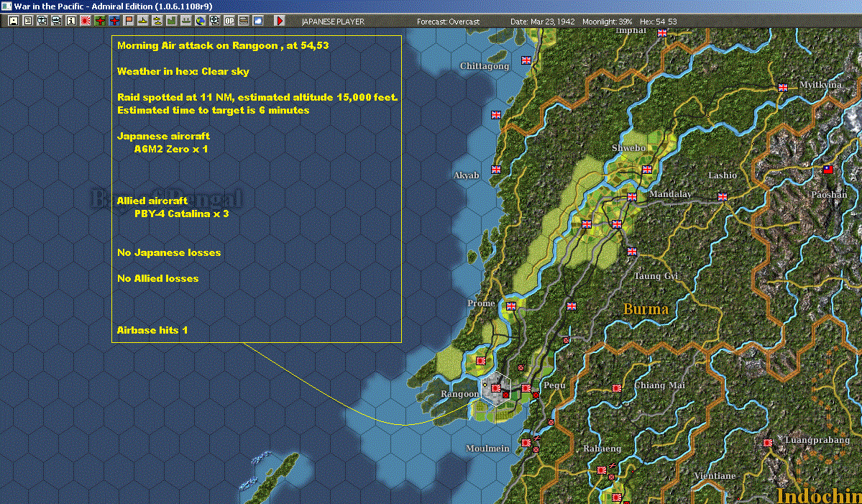The height and width of the screenshot is (504, 862).
Task: Open the OP toolbar button
Action: click(229, 21)
